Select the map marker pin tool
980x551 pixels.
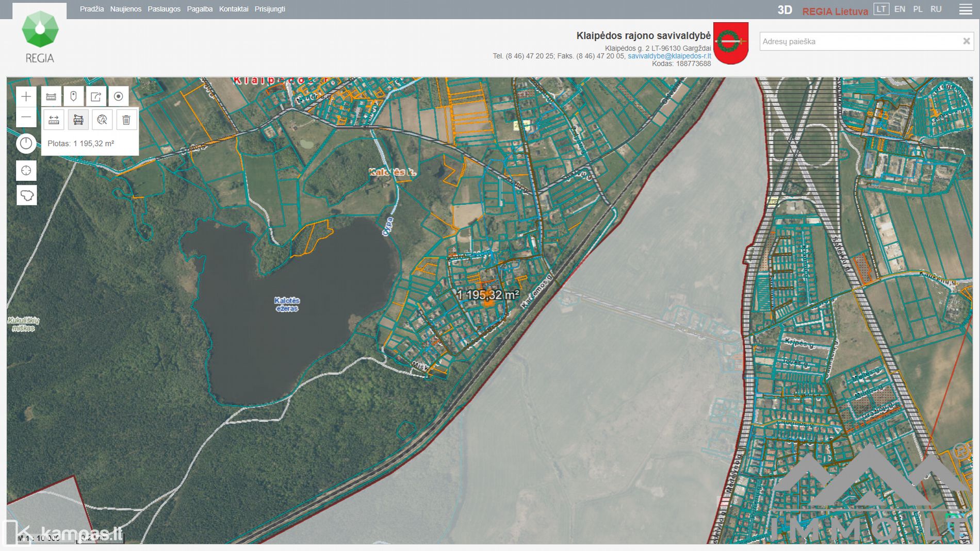click(73, 96)
